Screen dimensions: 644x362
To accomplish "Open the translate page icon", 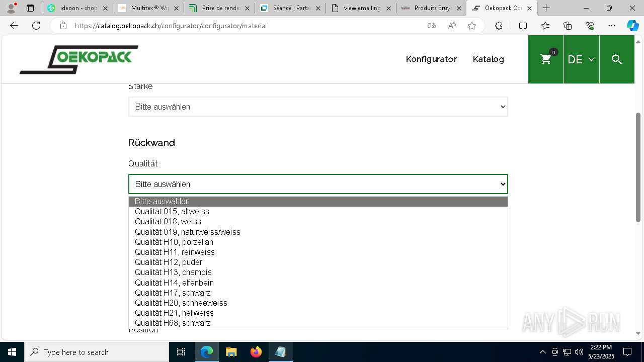I will click(x=432, y=26).
